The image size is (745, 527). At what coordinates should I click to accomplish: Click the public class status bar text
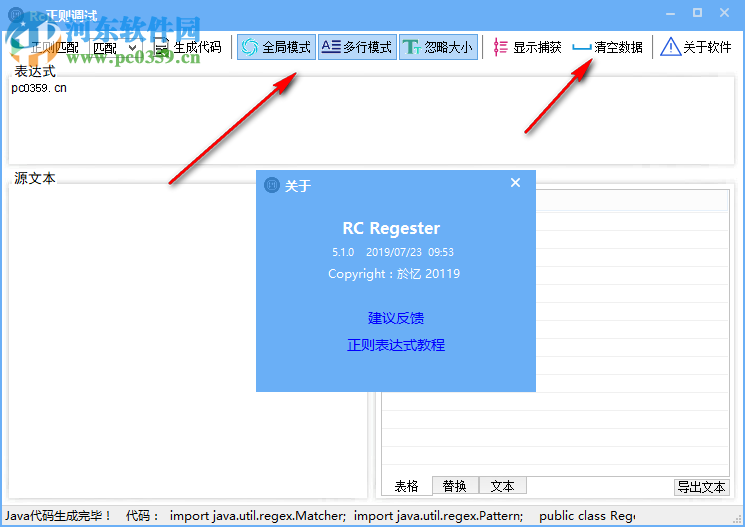[x=587, y=516]
